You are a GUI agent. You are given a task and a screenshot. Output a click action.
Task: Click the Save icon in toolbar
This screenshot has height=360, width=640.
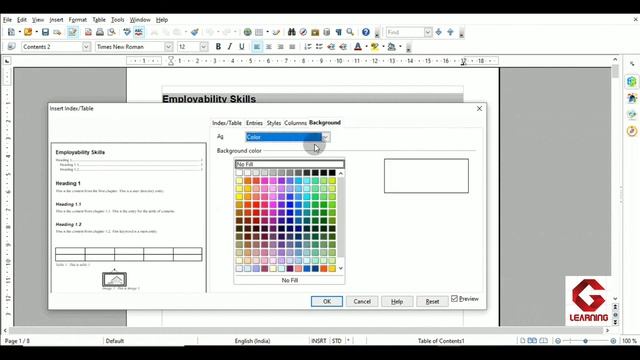[x=45, y=32]
